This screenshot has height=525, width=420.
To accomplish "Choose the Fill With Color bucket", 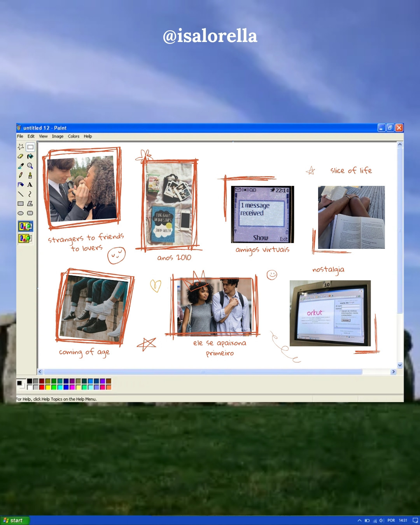I will pos(30,156).
